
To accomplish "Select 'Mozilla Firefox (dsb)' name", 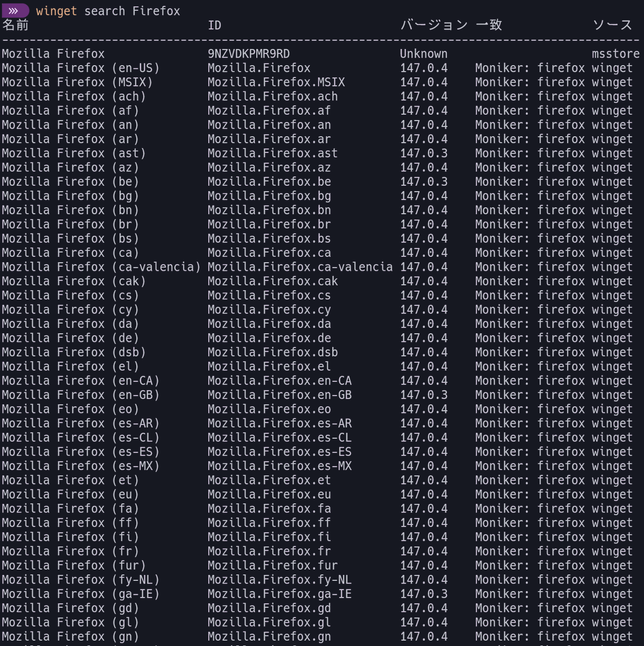I will tap(74, 353).
